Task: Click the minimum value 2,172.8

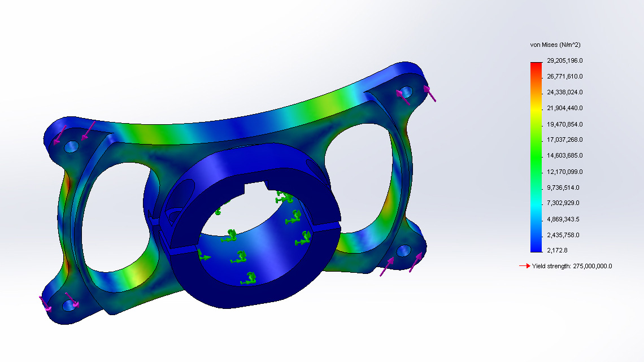Action: point(558,250)
